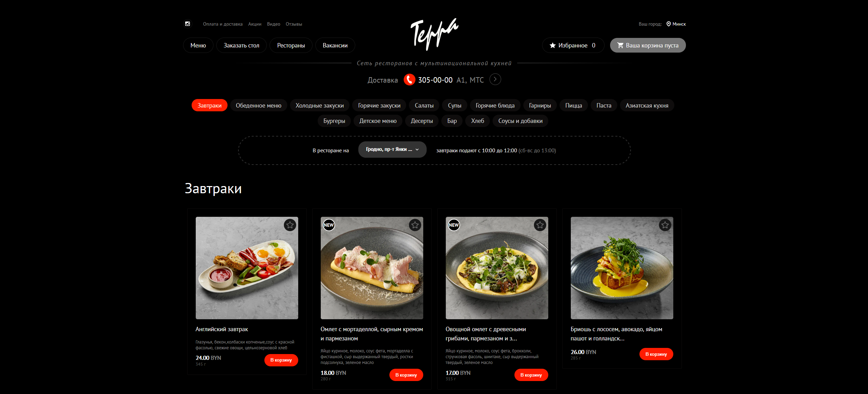868x394 pixels.
Task: Click the Минск location pin icon
Action: [x=669, y=24]
